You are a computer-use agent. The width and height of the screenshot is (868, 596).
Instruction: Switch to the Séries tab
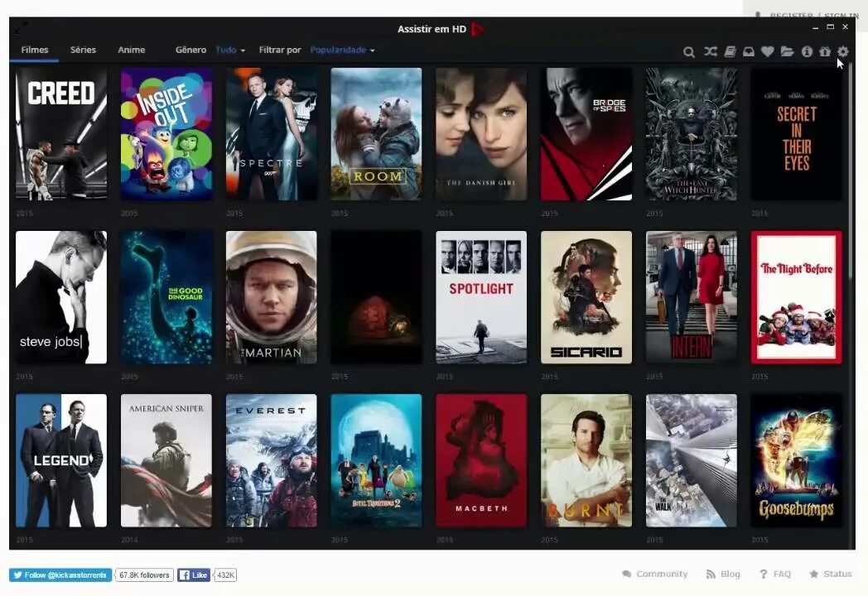83,50
